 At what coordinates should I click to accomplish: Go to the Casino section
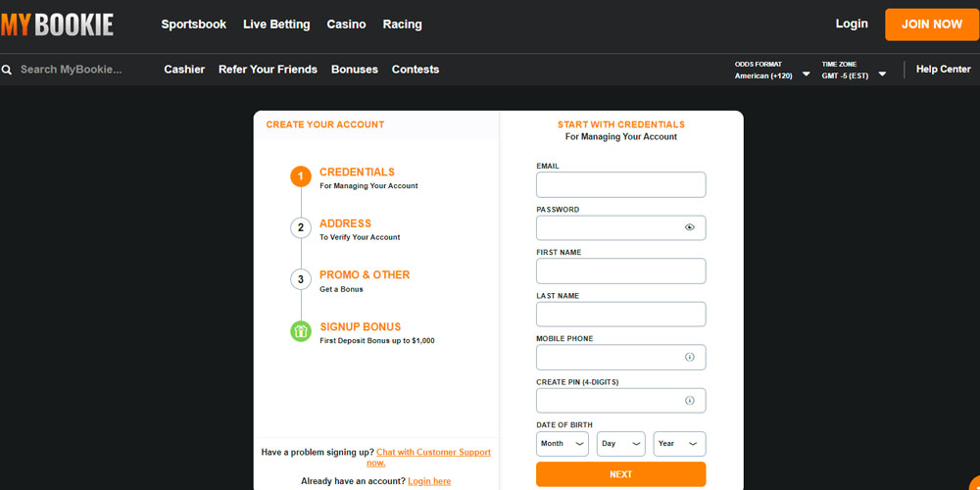tap(346, 24)
